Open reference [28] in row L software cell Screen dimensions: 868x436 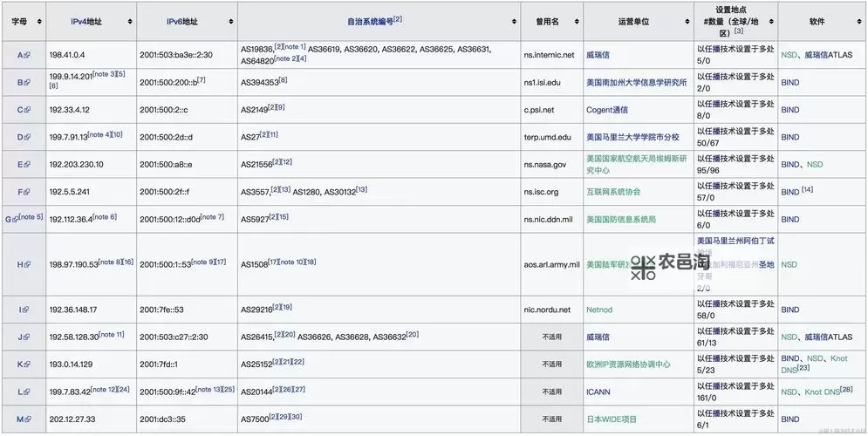(846, 390)
